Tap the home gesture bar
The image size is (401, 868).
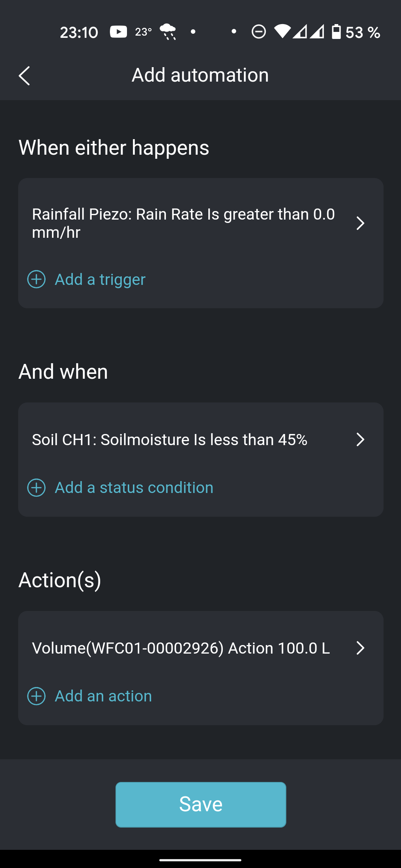point(200,860)
